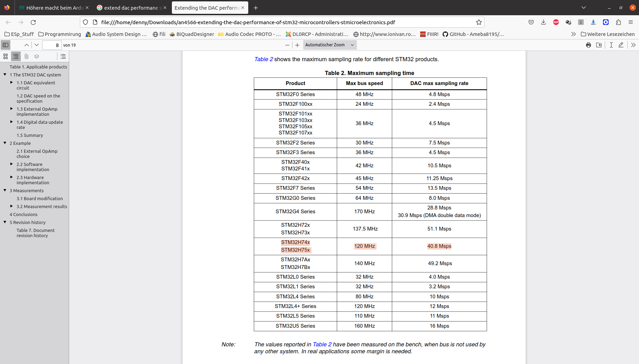Open the ESp_Stuff bookmarks folder
The image size is (639, 364).
(19, 34)
